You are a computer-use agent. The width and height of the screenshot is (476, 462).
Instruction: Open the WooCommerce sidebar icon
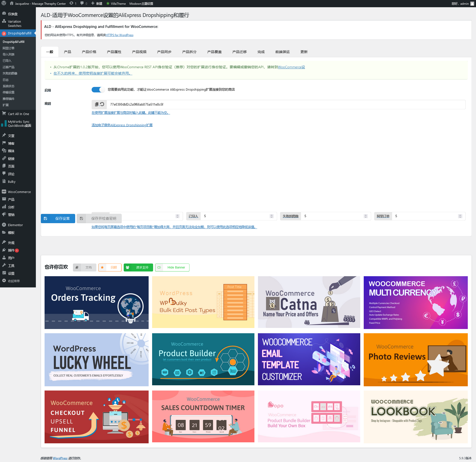pyautogui.click(x=4, y=192)
